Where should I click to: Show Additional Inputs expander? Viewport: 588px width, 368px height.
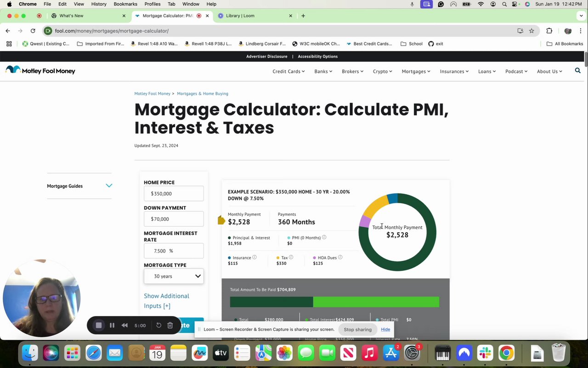point(166,301)
